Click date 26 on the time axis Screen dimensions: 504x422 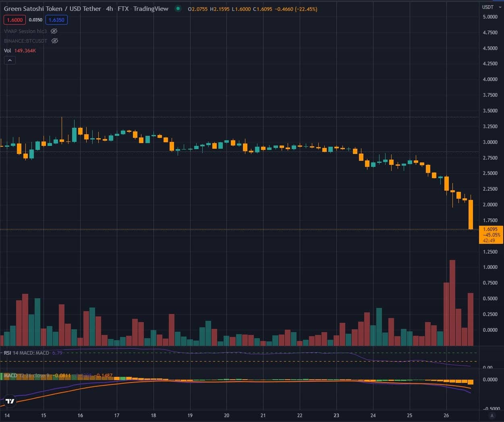pyautogui.click(x=446, y=415)
